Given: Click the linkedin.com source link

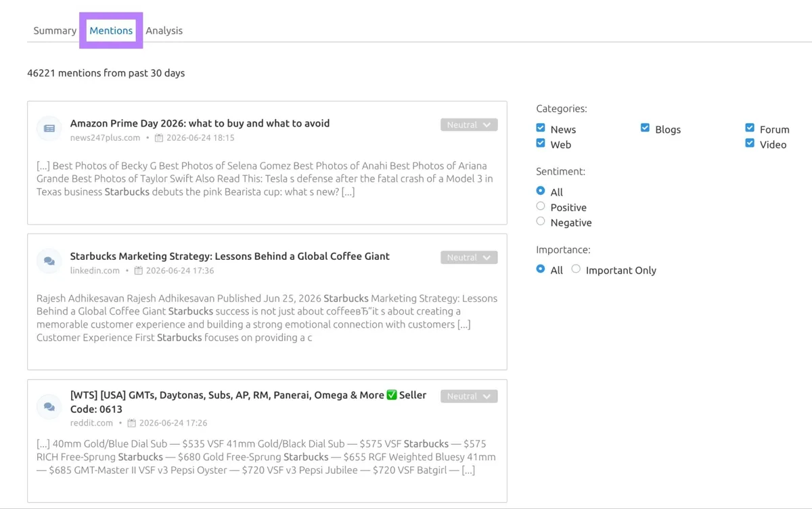Looking at the screenshot, I should pos(95,270).
